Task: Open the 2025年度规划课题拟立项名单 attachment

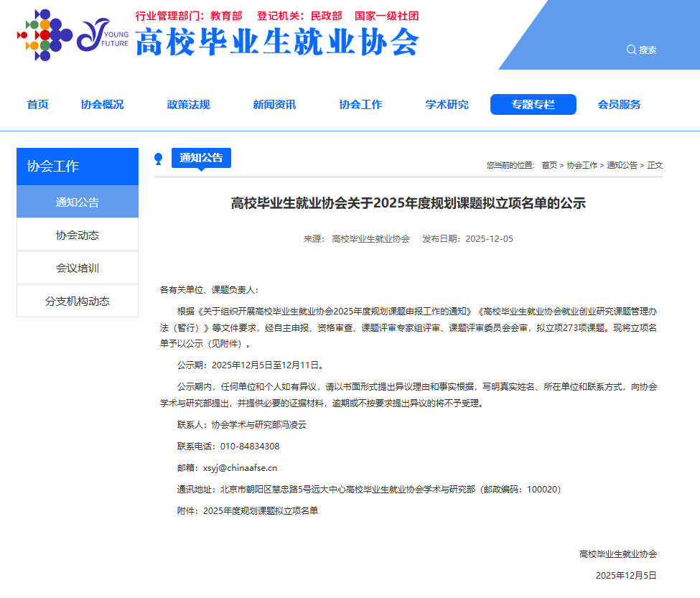Action: click(x=260, y=511)
